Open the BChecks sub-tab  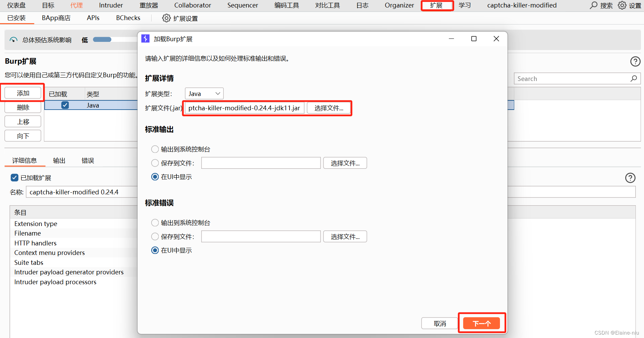128,18
